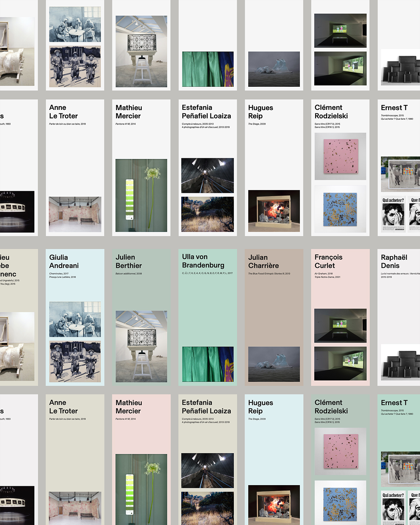Image resolution: width=420 pixels, height=525 pixels.
Task: Click Ernest T name on white card
Action: [x=394, y=108]
